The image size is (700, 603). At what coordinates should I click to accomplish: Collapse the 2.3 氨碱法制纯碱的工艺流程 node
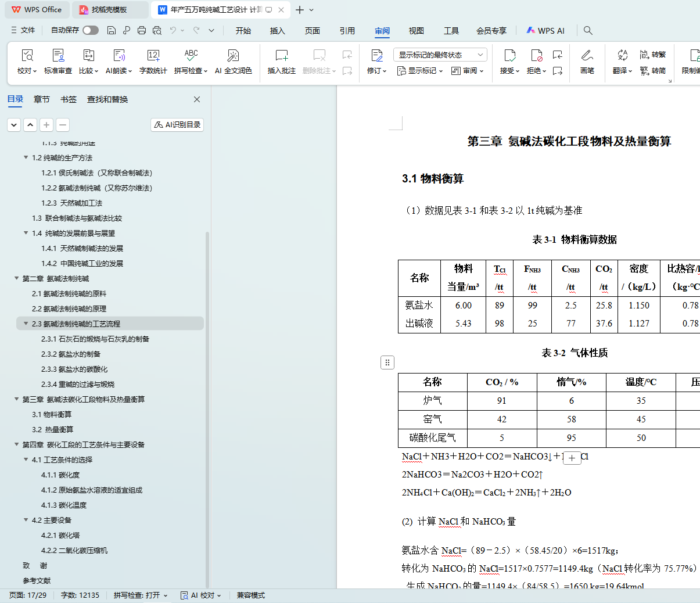(x=26, y=324)
